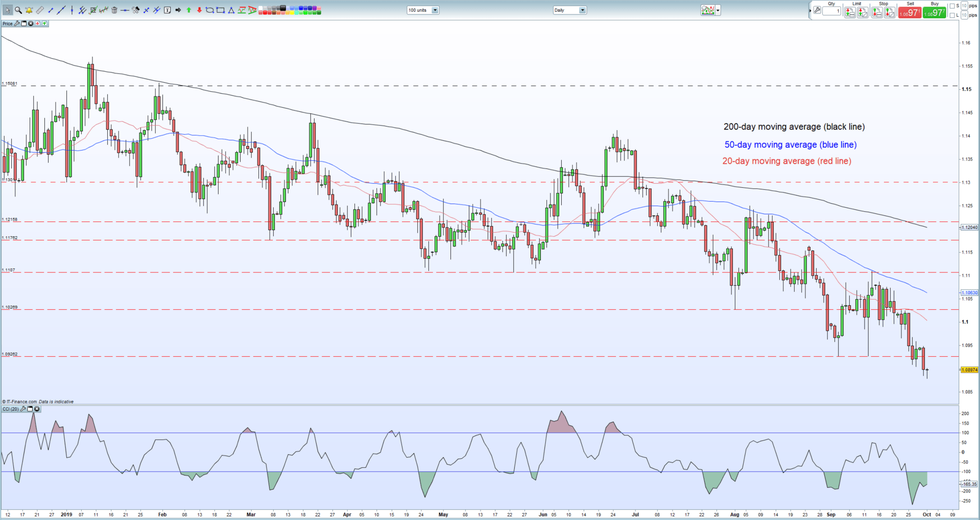Select the extended trend line tool
The image size is (980, 520).
pos(61,10)
